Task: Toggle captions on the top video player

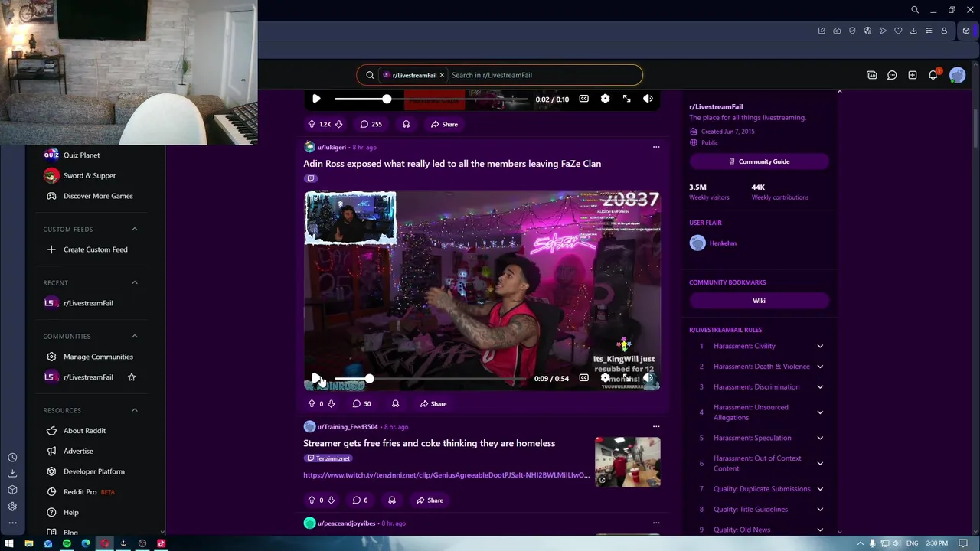Action: 583,99
